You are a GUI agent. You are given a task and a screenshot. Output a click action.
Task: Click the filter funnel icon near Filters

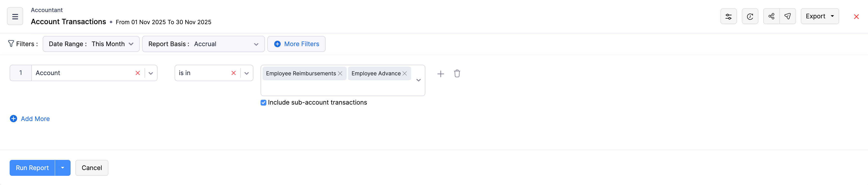click(x=11, y=43)
